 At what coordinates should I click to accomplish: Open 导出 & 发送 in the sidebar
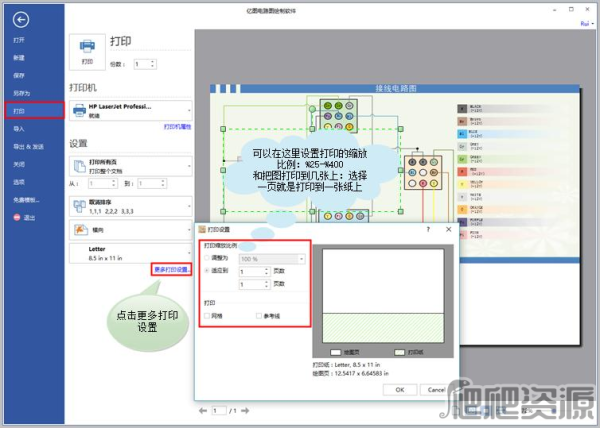[28, 146]
